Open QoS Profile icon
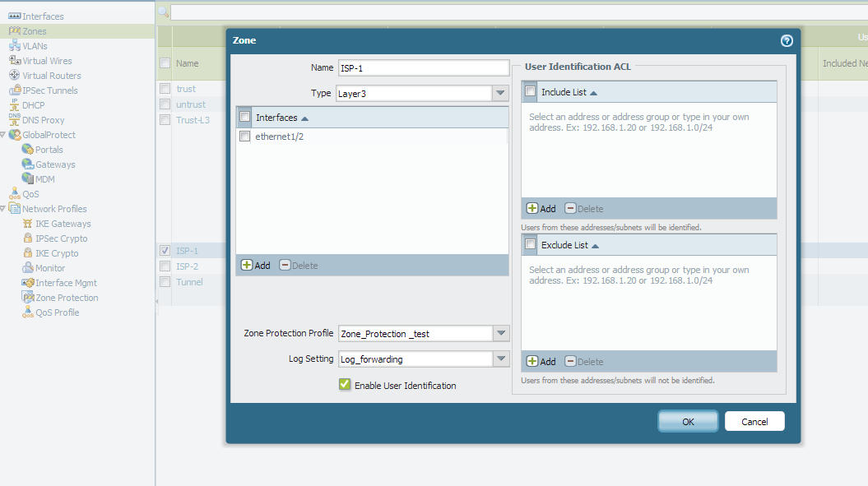 [28, 312]
